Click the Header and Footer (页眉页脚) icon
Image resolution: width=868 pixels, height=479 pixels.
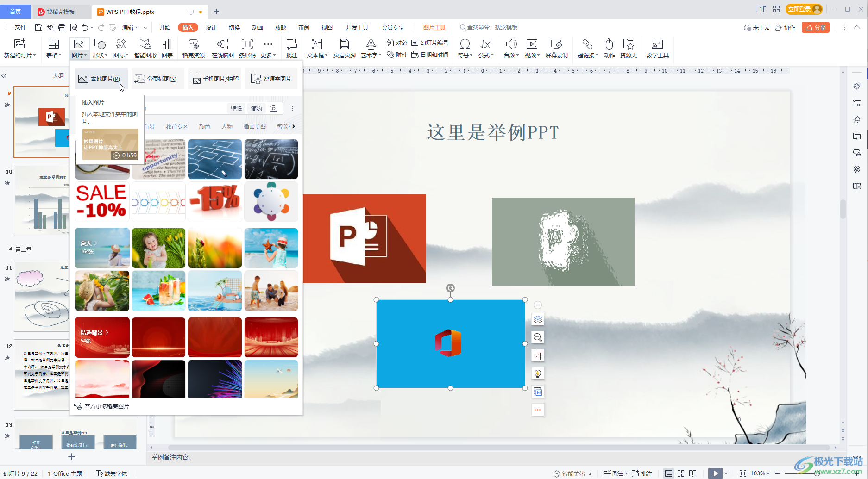345,44
